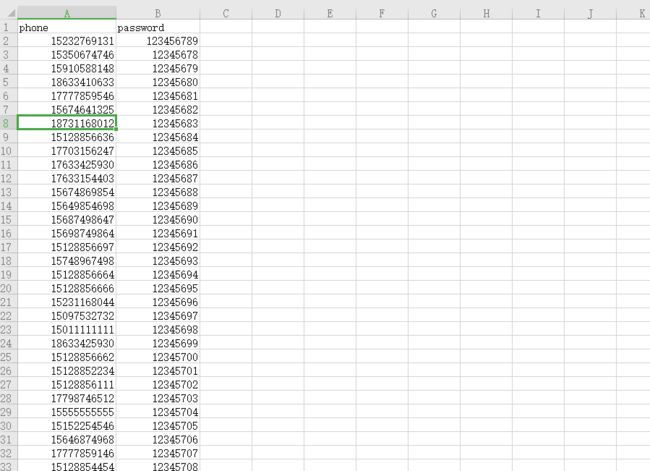
Task: Select cell with 12345699
Action: pos(158,343)
